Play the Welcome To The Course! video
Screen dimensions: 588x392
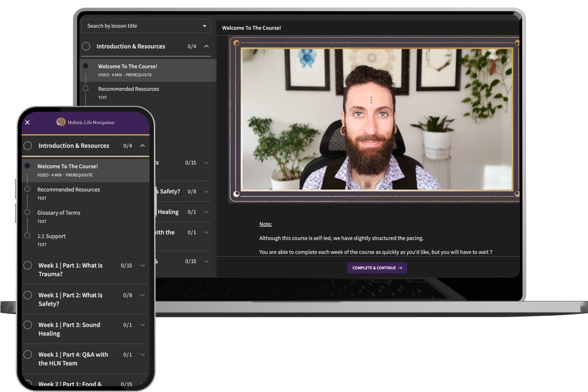click(377, 119)
